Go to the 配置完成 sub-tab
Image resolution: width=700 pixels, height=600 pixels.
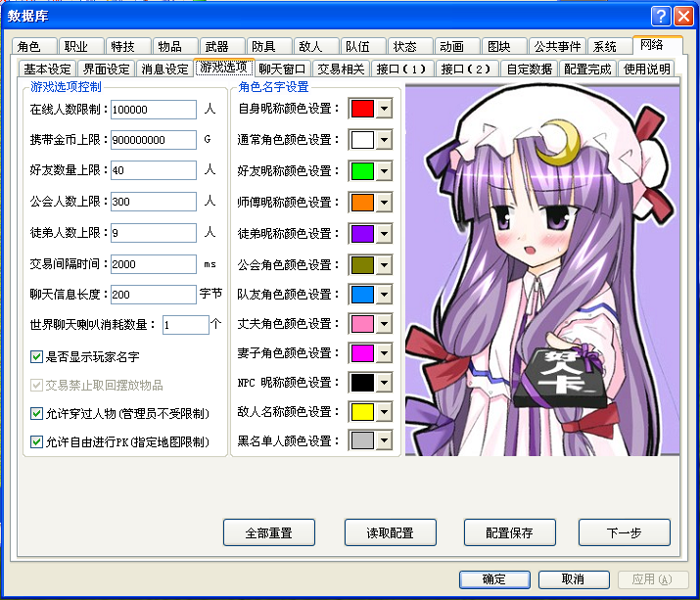pyautogui.click(x=587, y=69)
